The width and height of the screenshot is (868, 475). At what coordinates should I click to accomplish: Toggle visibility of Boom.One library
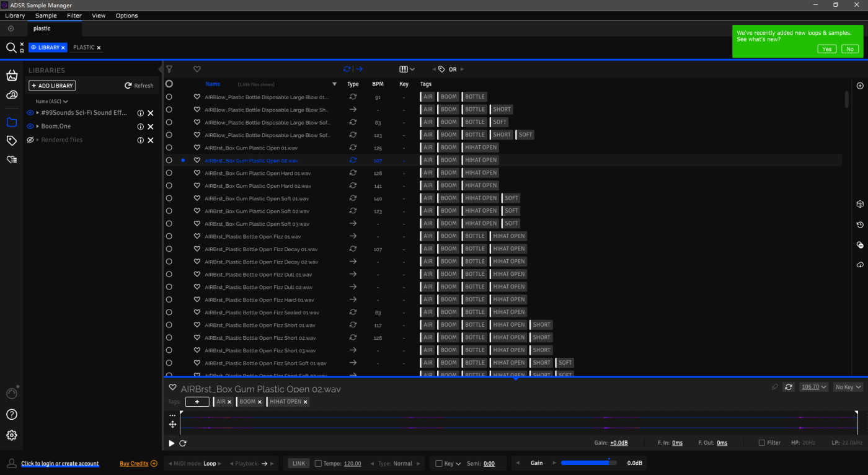click(x=30, y=127)
